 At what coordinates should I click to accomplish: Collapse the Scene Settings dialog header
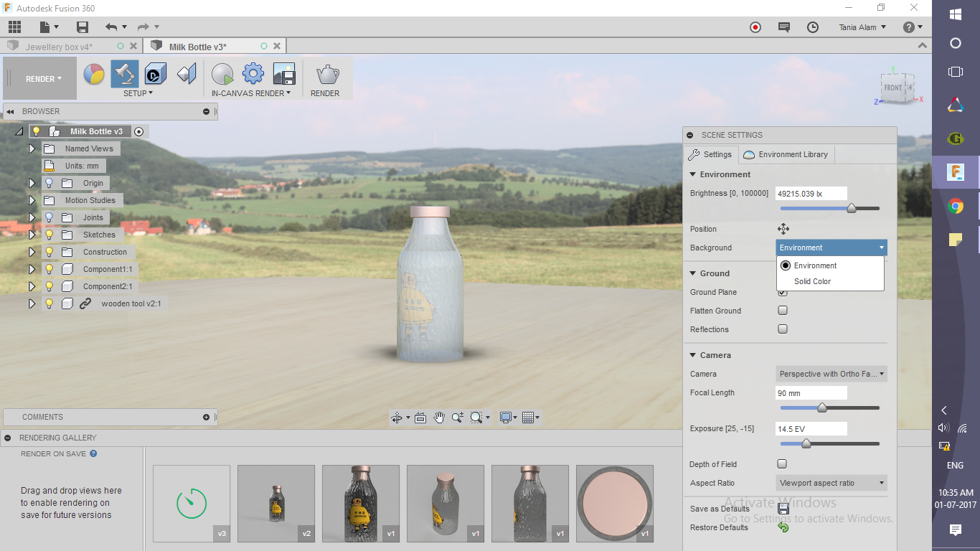[x=690, y=135]
